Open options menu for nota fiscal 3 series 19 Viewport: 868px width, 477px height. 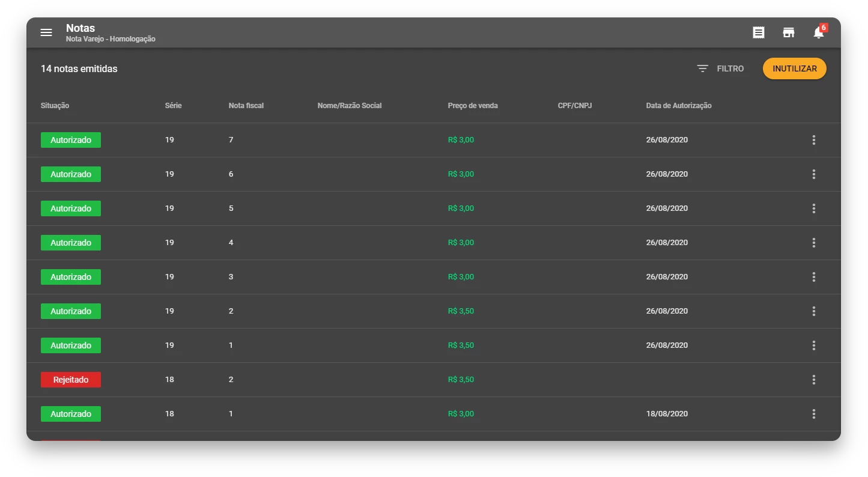[814, 277]
